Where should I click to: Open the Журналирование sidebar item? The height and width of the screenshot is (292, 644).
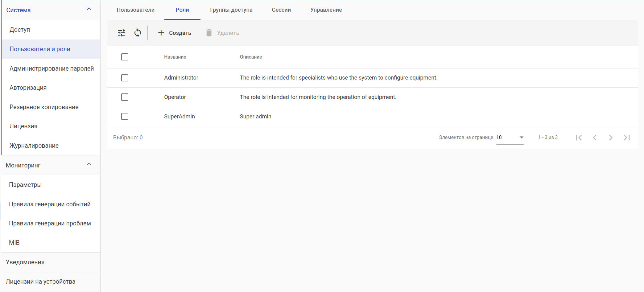point(34,146)
